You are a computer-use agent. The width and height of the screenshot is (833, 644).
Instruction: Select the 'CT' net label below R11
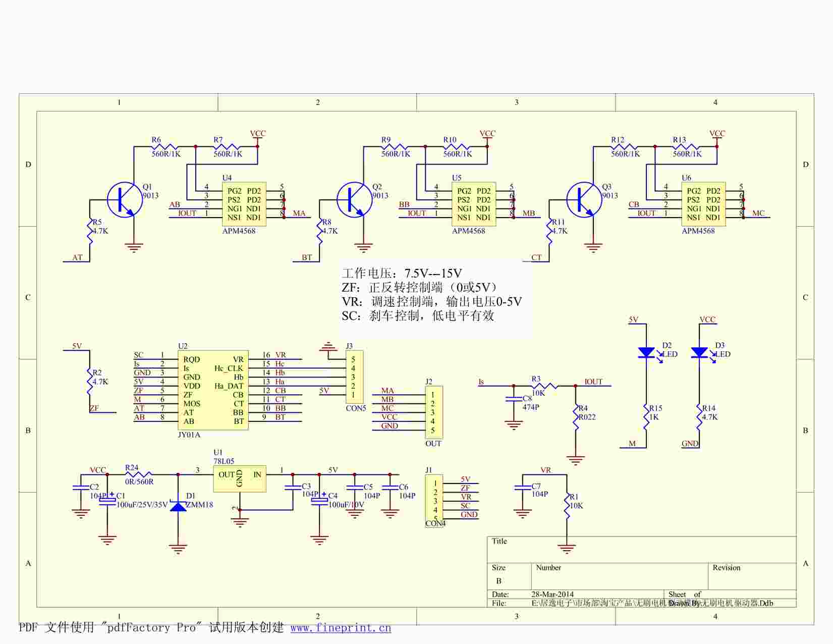pos(536,257)
